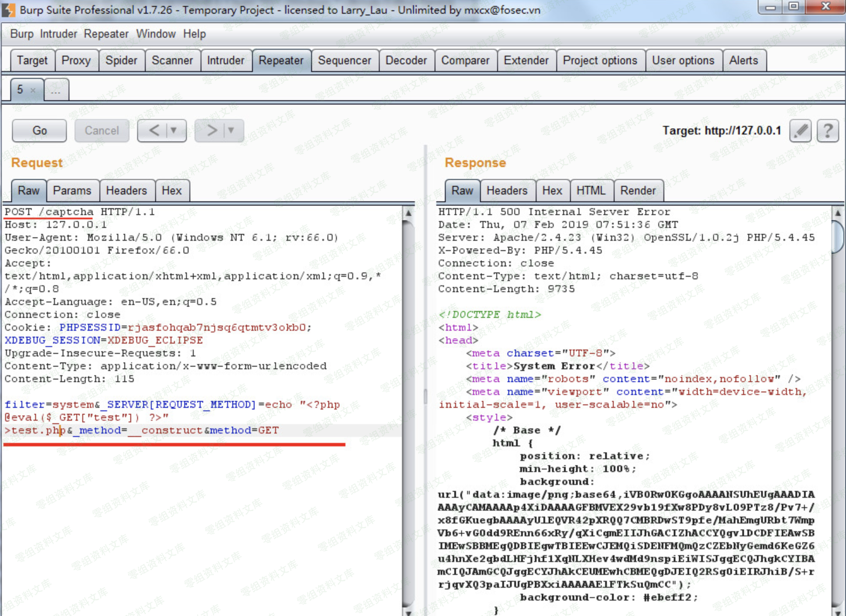The image size is (846, 616).
Task: Click the forward history arrow icon
Action: [x=211, y=130]
